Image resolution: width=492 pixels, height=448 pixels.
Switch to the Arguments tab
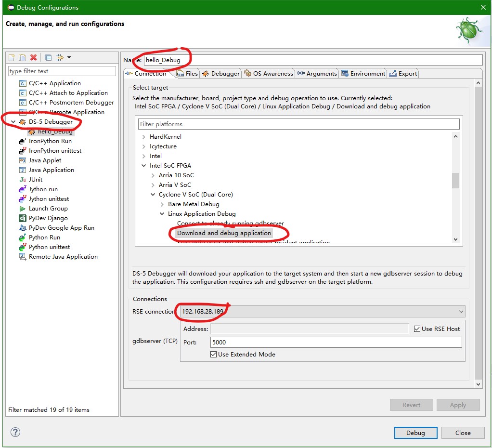pyautogui.click(x=317, y=74)
